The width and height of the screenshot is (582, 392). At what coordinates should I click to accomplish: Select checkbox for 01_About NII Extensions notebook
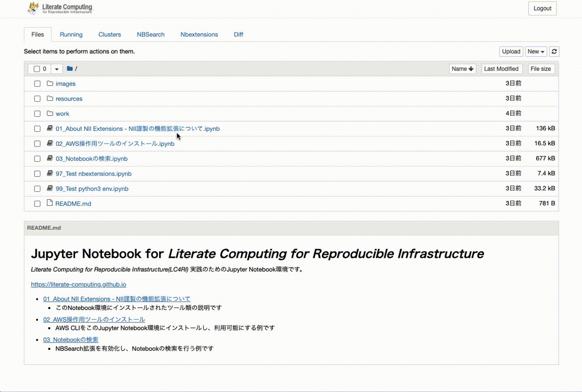(x=37, y=129)
